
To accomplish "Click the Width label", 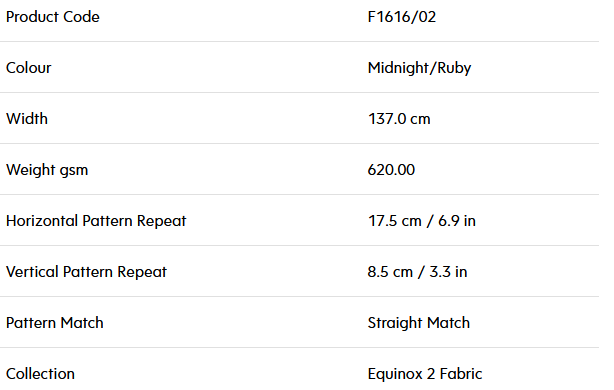I will [x=27, y=119].
